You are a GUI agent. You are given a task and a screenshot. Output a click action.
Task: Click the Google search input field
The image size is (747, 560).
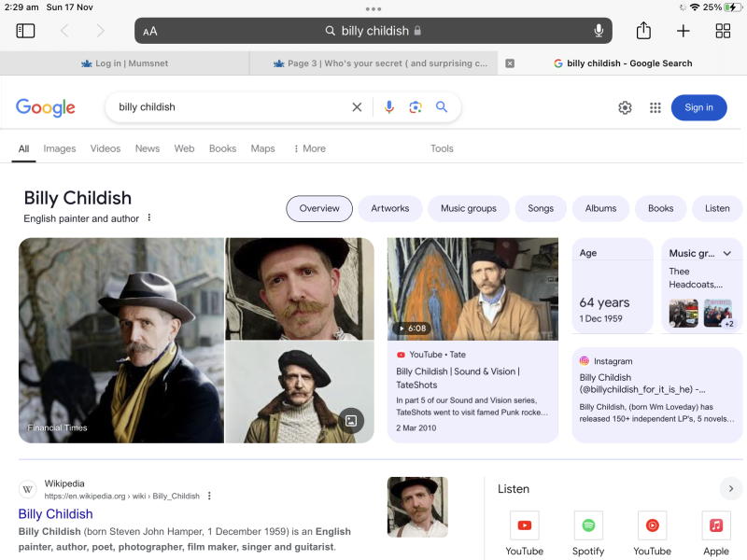pyautogui.click(x=230, y=107)
